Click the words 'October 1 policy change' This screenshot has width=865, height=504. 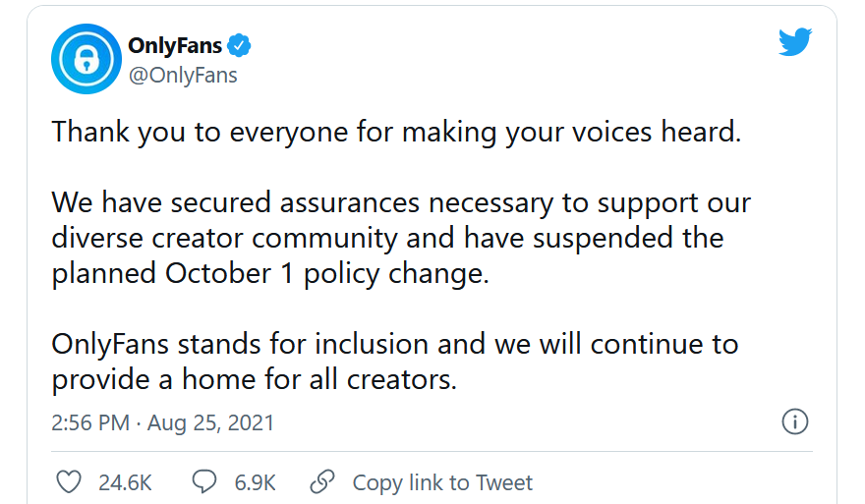coord(326,273)
